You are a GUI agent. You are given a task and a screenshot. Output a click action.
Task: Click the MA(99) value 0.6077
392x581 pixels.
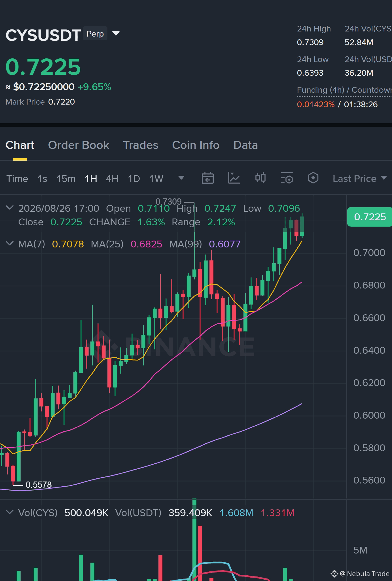tap(224, 244)
